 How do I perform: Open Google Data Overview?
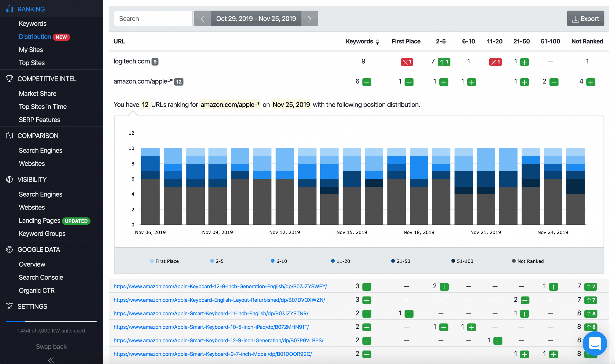tap(32, 265)
